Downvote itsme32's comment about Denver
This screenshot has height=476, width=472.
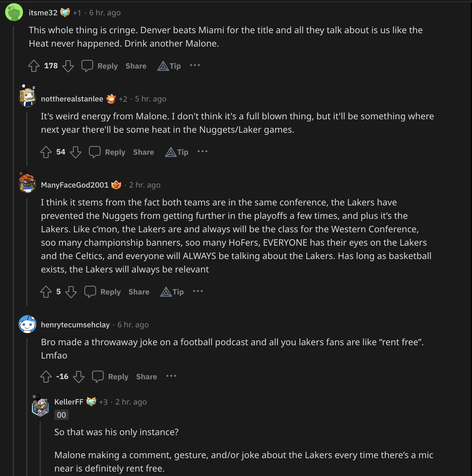(68, 66)
